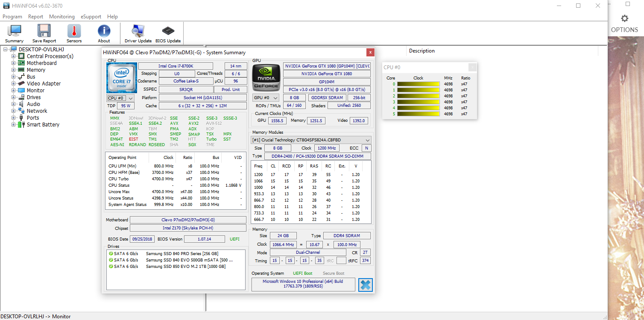
Task: Open the GPU #0 selector dropdown
Action: point(266,97)
